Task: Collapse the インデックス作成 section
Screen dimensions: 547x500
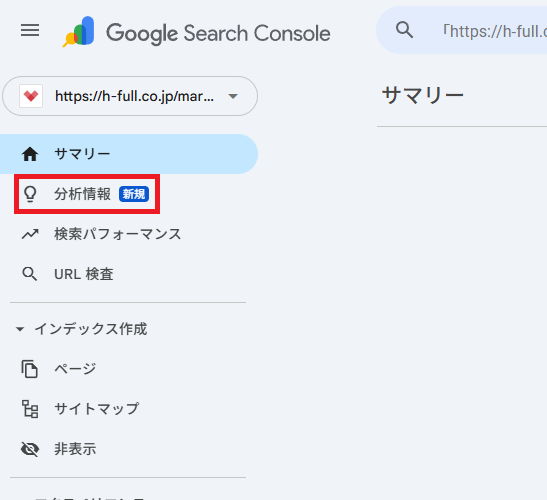Action: tap(20, 329)
